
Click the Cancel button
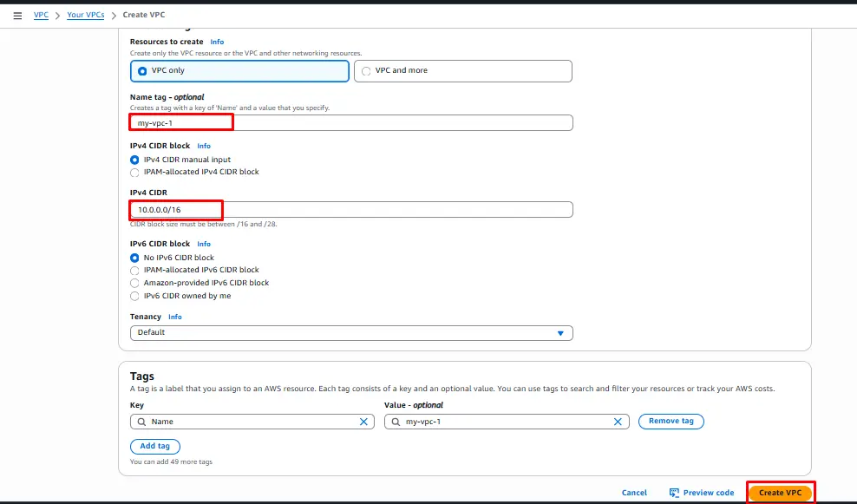coord(634,493)
